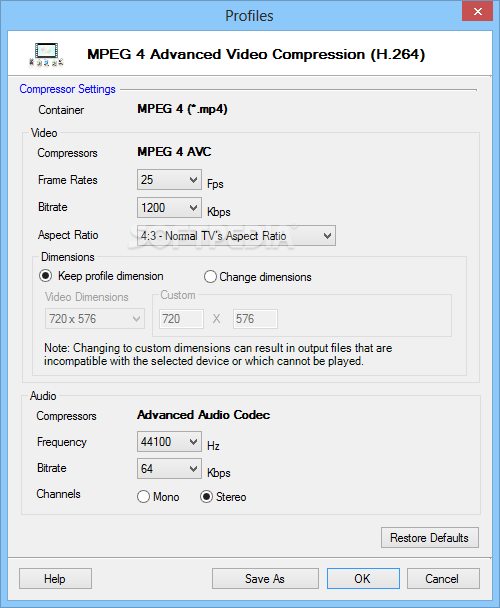Click the Restore Defaults button
Image resolution: width=500 pixels, height=608 pixels.
(430, 538)
